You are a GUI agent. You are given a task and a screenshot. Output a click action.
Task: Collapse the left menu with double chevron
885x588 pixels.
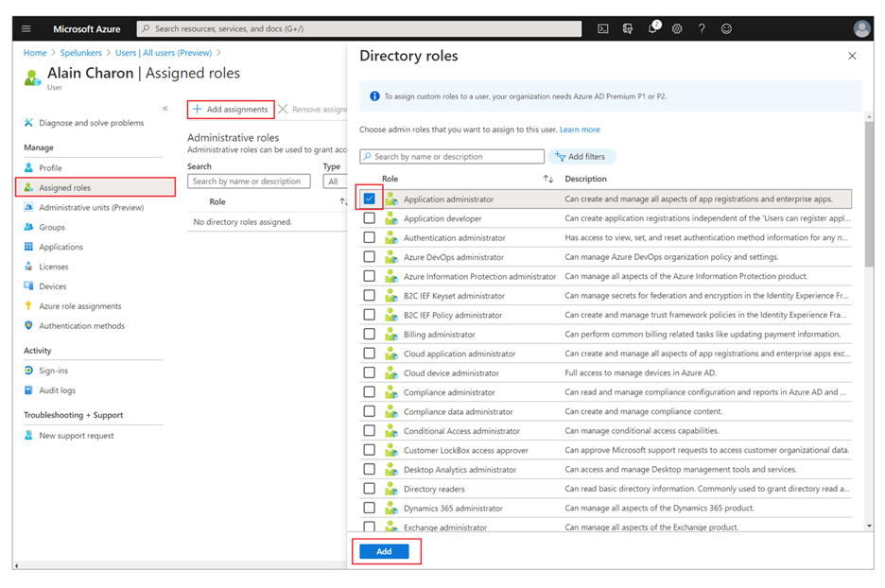[x=165, y=109]
